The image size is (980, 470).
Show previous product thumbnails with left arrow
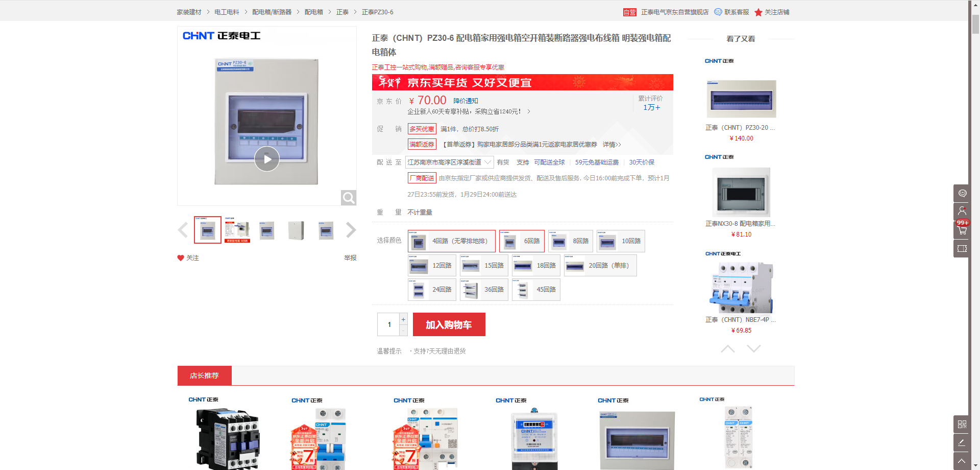(183, 230)
